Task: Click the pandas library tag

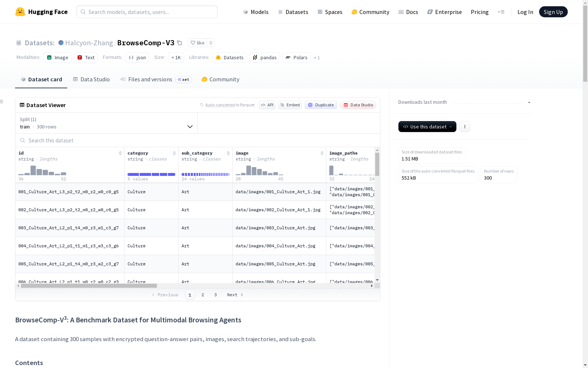Action: coord(265,57)
